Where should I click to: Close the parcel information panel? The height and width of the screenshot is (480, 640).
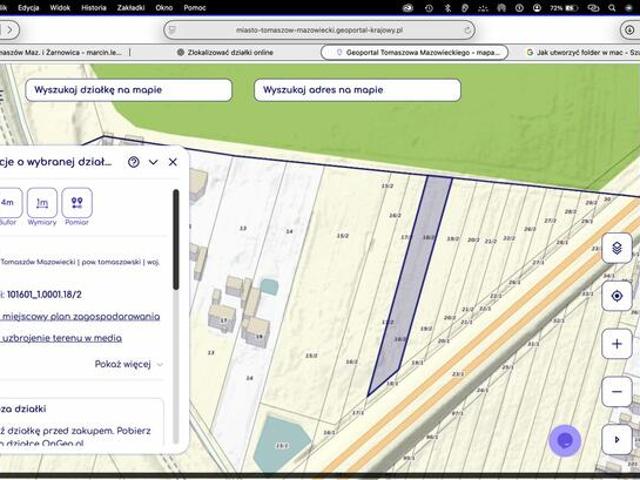pyautogui.click(x=173, y=162)
